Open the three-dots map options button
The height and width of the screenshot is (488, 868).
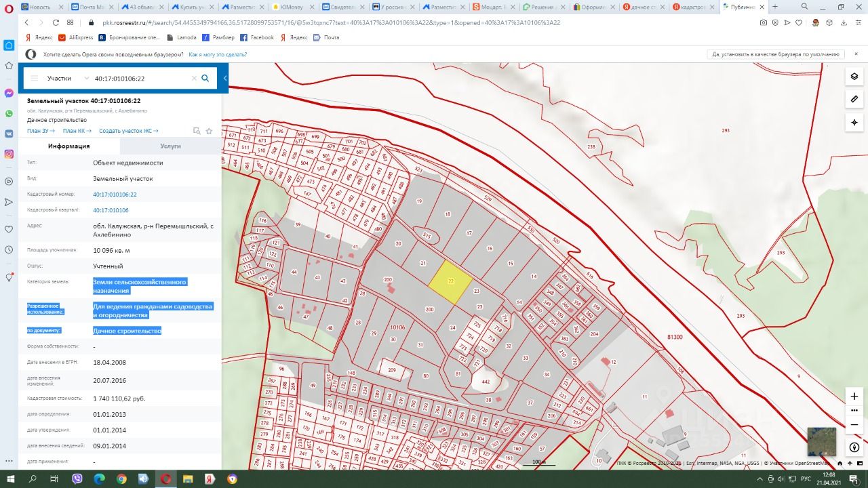click(x=854, y=410)
